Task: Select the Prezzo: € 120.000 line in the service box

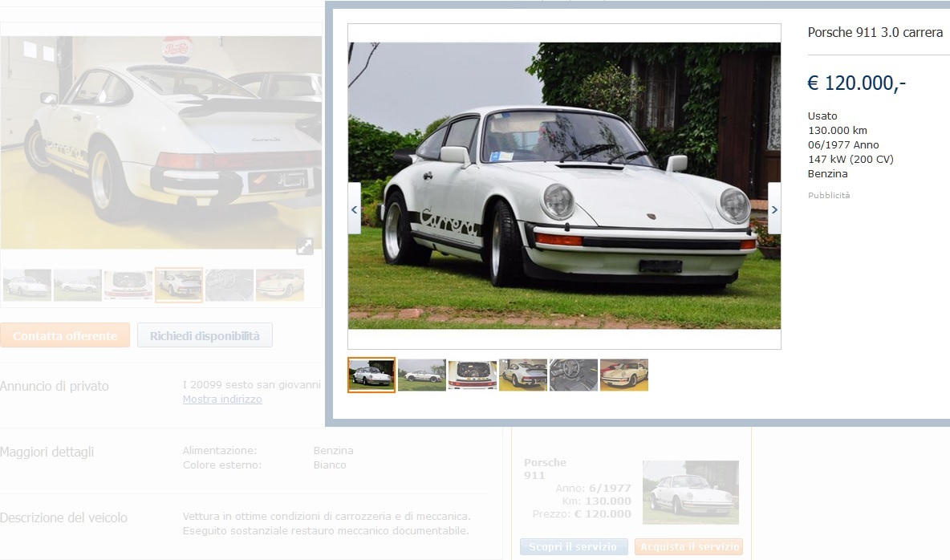Action: (582, 514)
